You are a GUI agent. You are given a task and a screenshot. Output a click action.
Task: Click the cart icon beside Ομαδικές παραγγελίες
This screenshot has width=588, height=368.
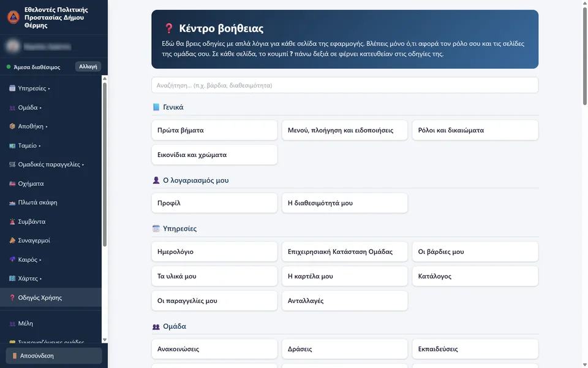[12, 164]
